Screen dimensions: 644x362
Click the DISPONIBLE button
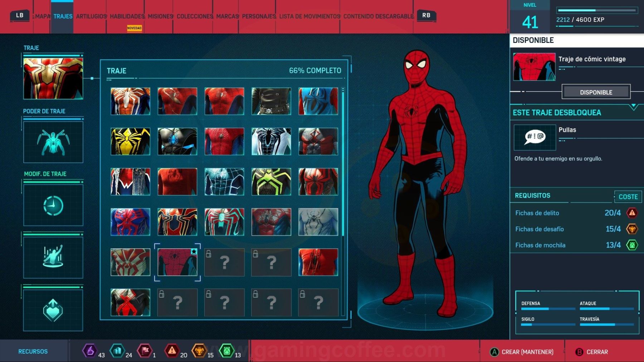[596, 92]
